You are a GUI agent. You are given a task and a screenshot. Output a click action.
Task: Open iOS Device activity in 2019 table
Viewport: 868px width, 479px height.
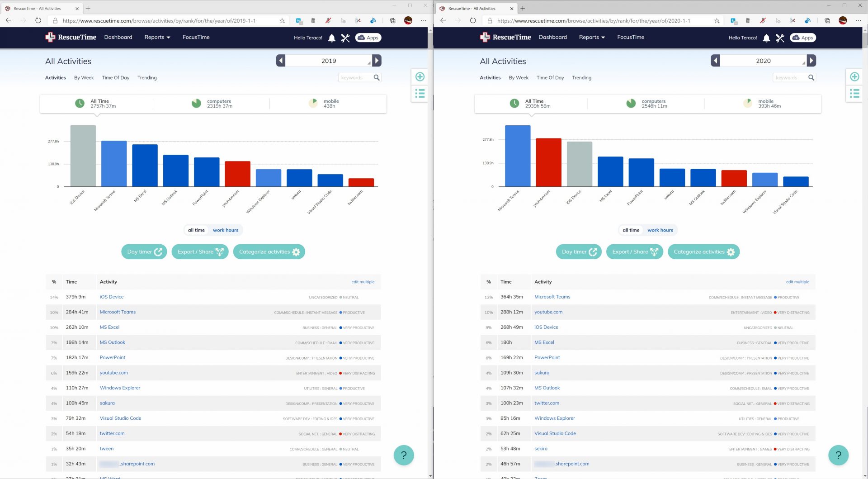112,297
